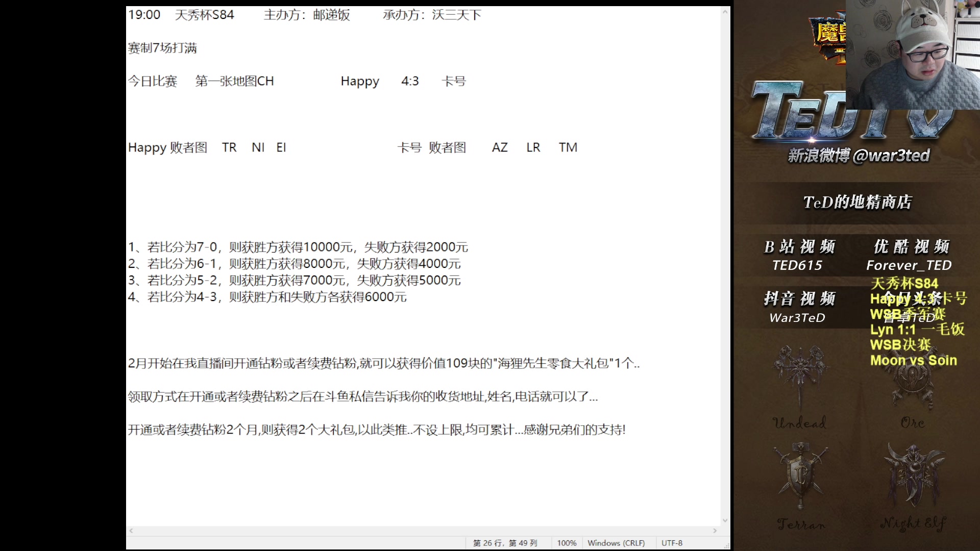Click the down arrow on vertical scrollbar

point(725,520)
